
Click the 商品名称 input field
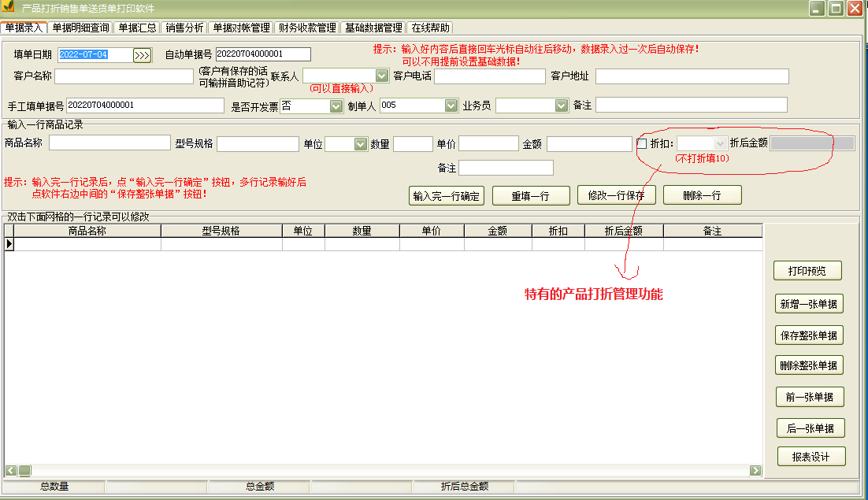pyautogui.click(x=109, y=143)
